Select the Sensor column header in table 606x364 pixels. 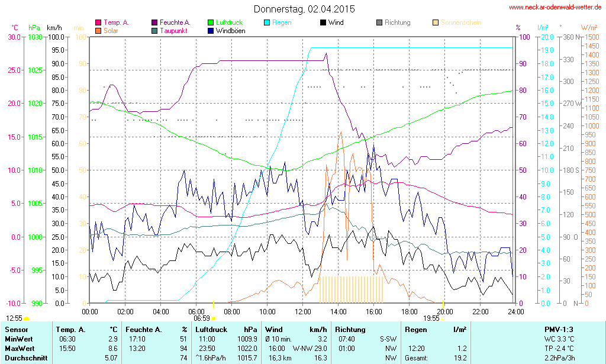click(17, 329)
